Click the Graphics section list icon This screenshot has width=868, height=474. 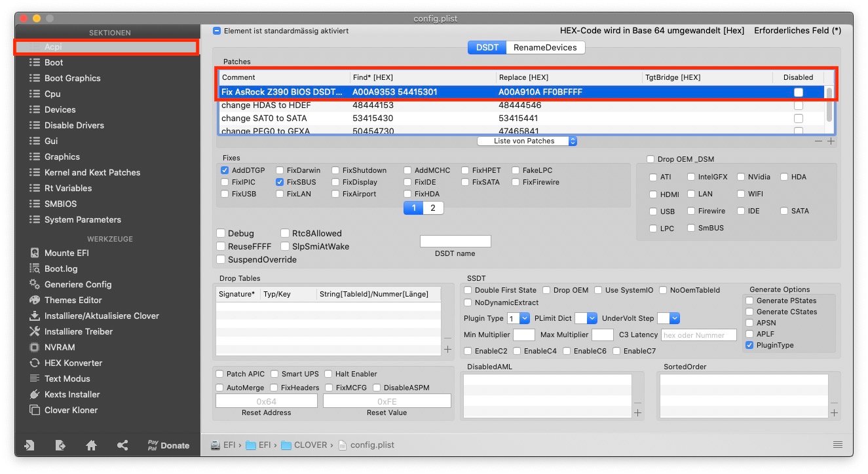pos(34,157)
